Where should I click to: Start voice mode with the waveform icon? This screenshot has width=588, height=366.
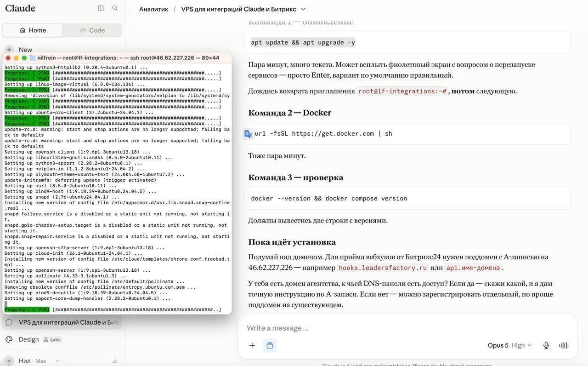point(564,345)
